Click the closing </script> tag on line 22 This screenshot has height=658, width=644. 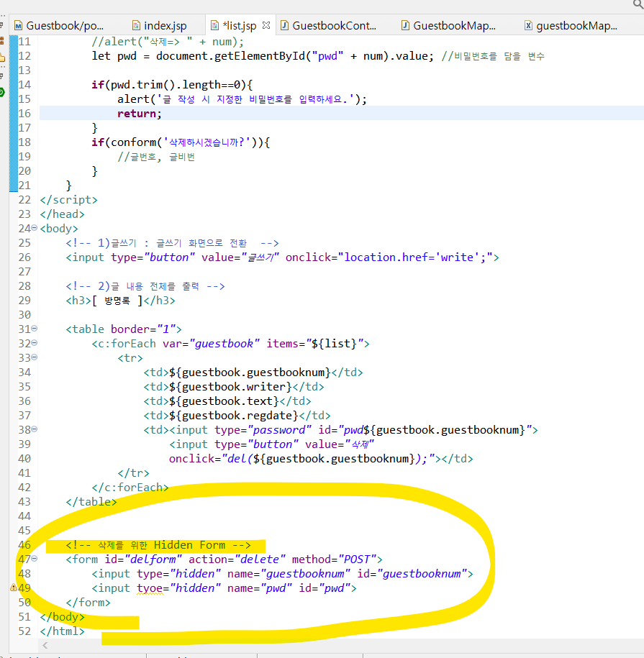coord(68,200)
